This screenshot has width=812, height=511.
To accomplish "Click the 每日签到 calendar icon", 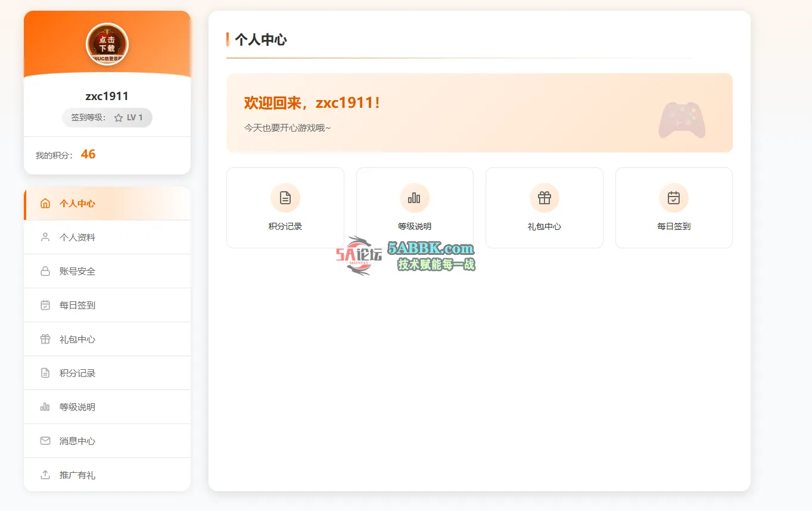I will (x=673, y=198).
